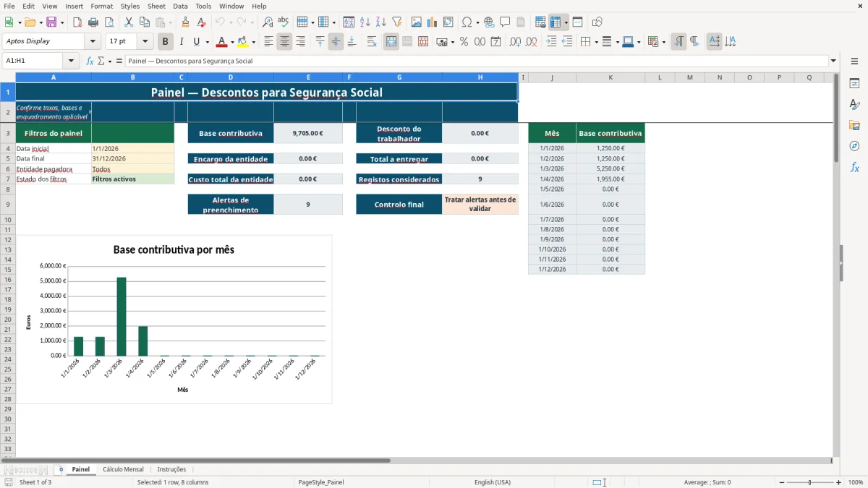This screenshot has width=868, height=488.
Task: Select the Filtros do painel header cell
Action: (54, 133)
